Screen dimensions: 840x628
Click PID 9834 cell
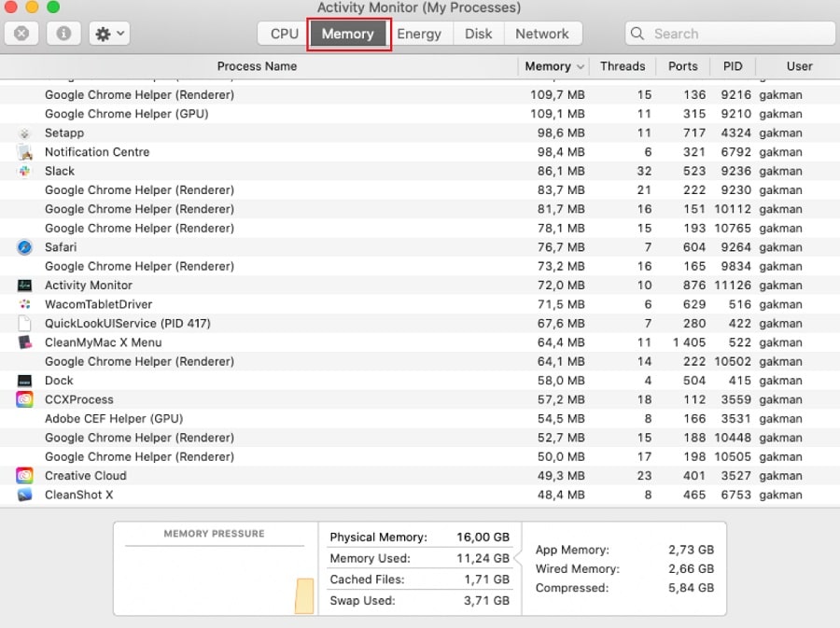pyautogui.click(x=735, y=267)
